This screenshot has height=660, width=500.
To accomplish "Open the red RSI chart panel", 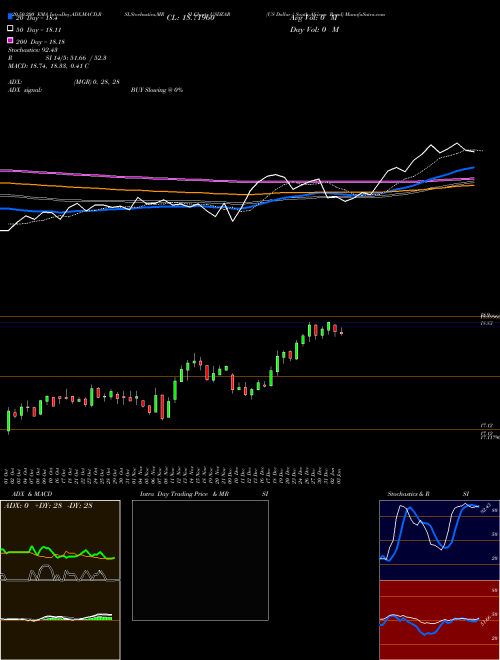I will click(x=439, y=620).
